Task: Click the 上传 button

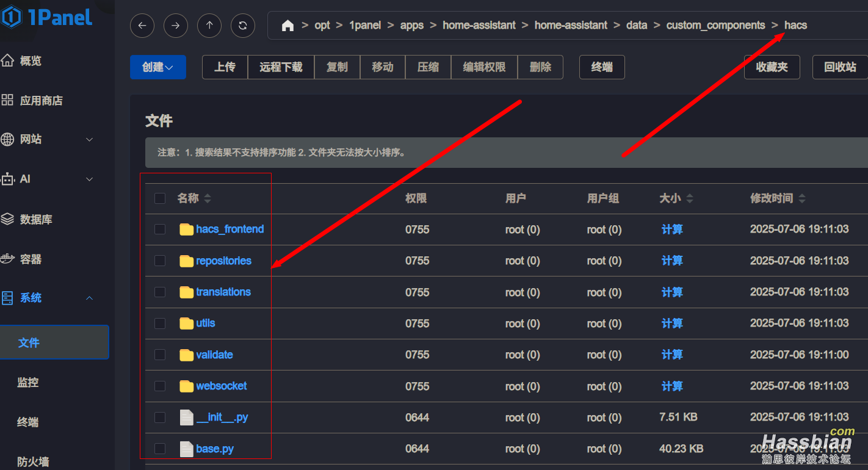Action: coord(225,67)
